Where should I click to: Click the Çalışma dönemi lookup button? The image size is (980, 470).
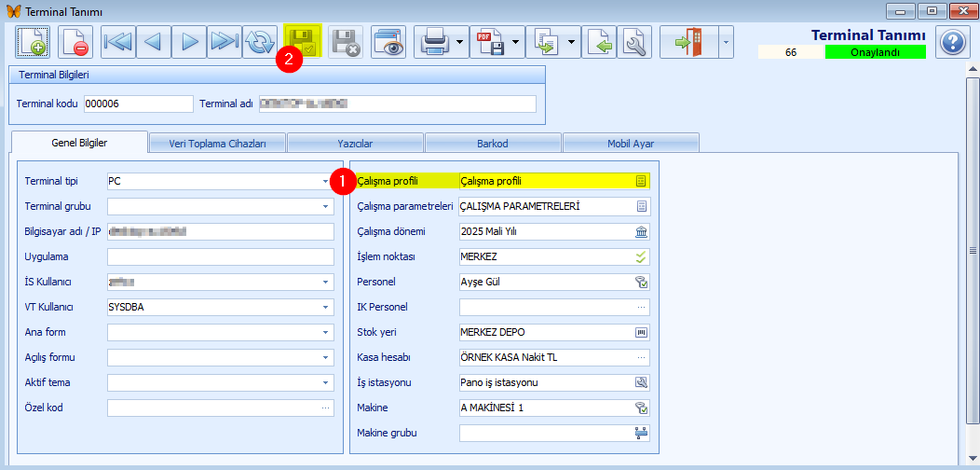point(641,231)
